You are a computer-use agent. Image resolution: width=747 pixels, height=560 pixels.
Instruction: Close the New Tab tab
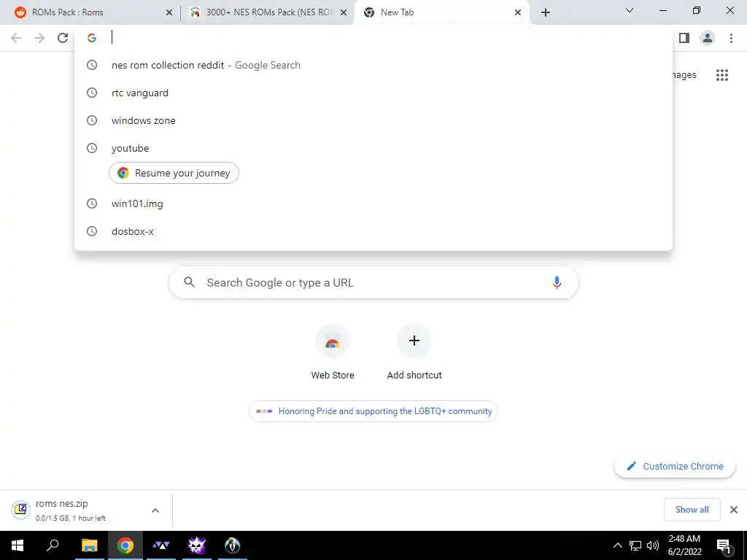coord(518,12)
